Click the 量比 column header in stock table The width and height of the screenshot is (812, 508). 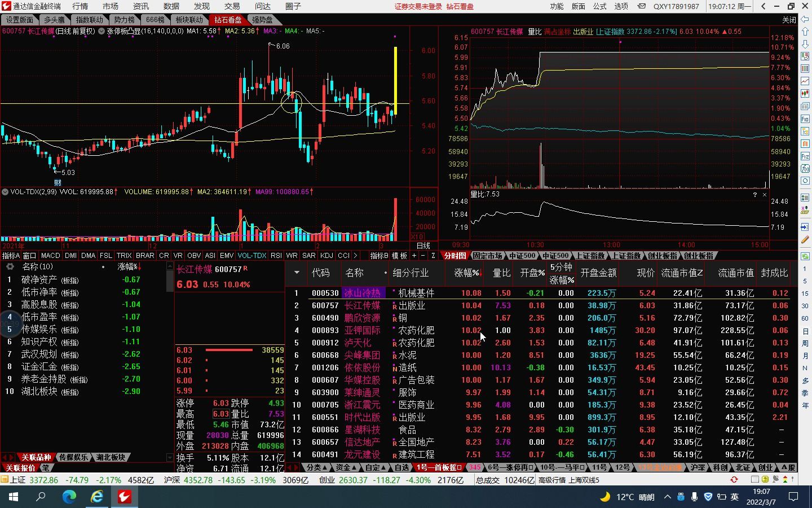click(501, 273)
